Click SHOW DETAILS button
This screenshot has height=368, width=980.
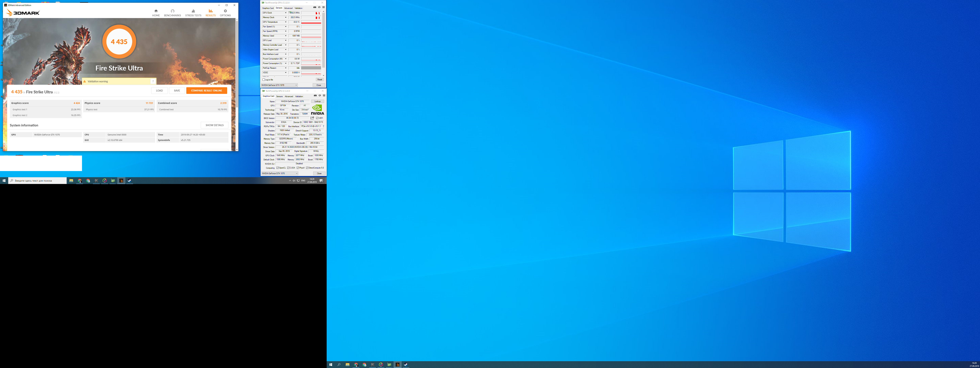[215, 125]
